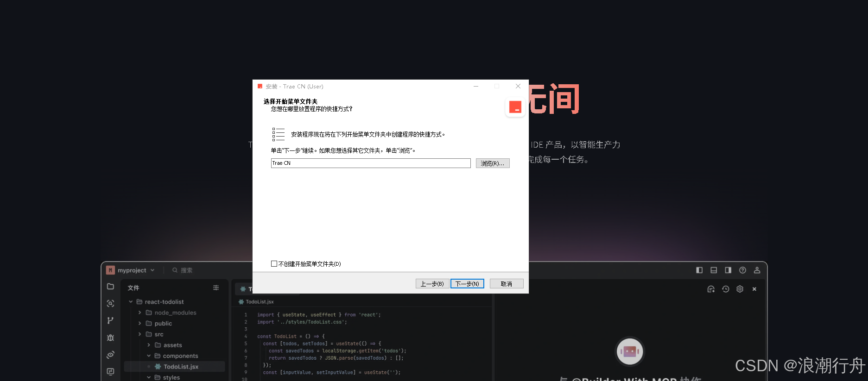Click the TodoList.jsx breadcrumb above editor
The width and height of the screenshot is (868, 381).
(x=260, y=302)
